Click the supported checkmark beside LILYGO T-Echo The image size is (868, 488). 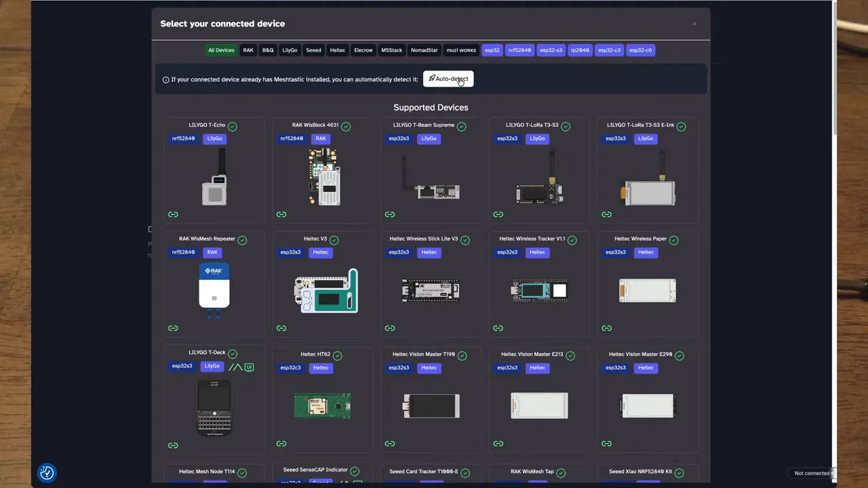tap(233, 126)
